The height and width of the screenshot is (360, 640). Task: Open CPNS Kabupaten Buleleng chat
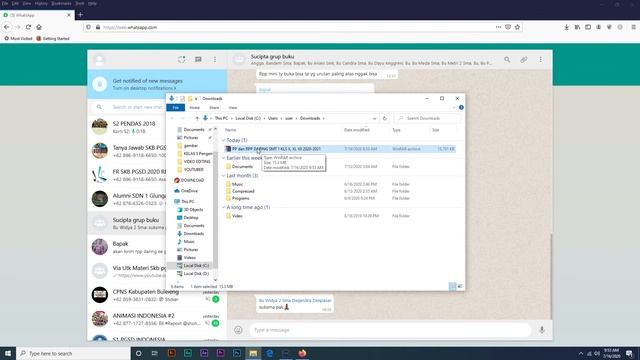[157, 295]
